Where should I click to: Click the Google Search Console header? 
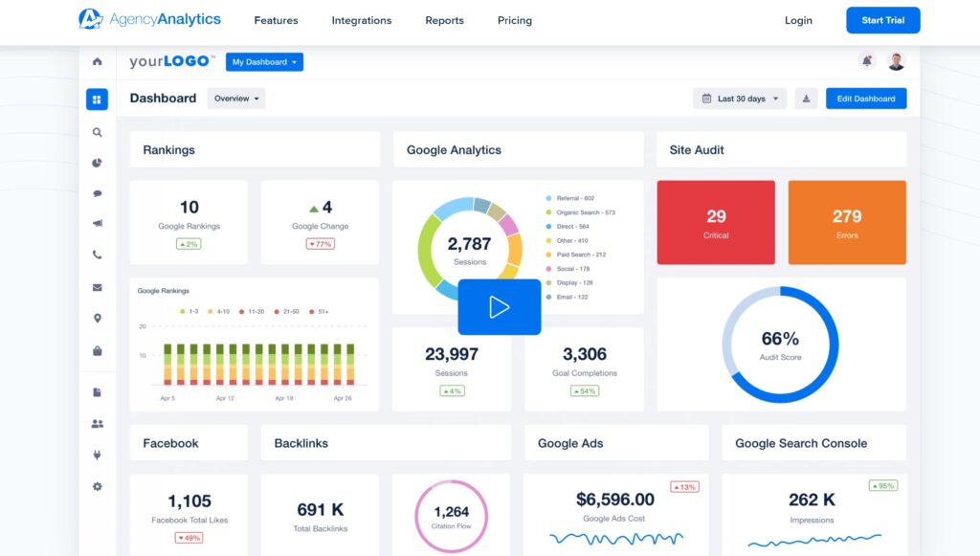(813, 443)
